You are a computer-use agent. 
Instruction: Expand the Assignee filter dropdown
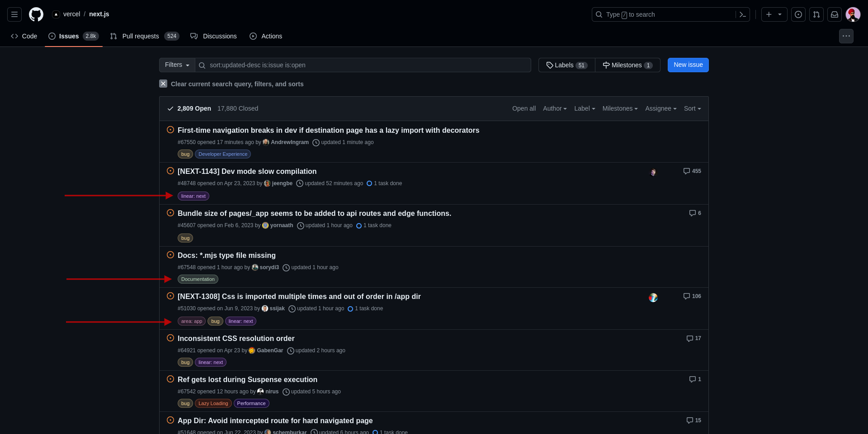pos(660,108)
